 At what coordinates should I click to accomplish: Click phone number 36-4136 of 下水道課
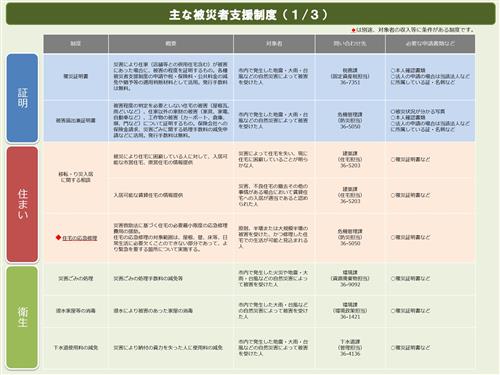click(x=350, y=354)
